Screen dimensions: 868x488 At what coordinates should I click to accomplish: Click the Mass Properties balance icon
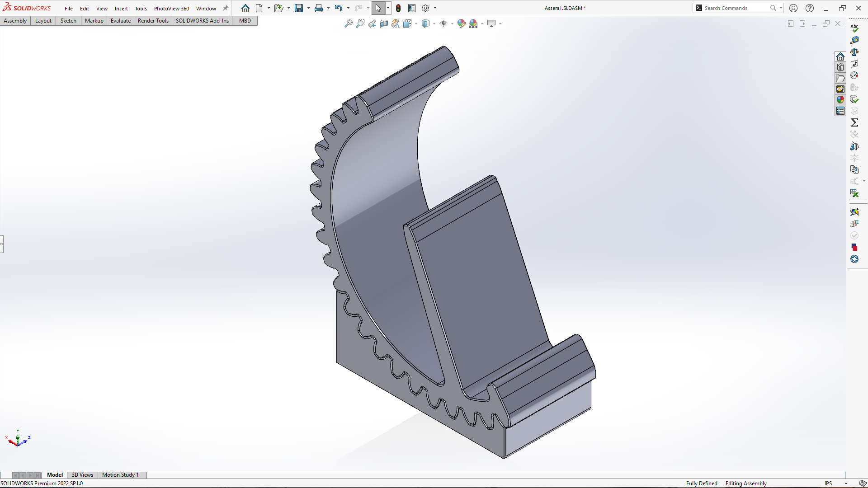pos(854,52)
